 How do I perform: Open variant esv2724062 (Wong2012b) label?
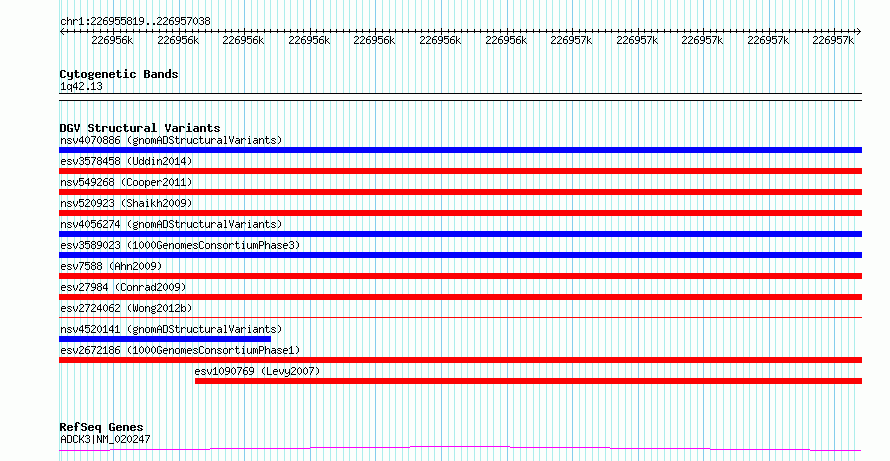click(126, 308)
